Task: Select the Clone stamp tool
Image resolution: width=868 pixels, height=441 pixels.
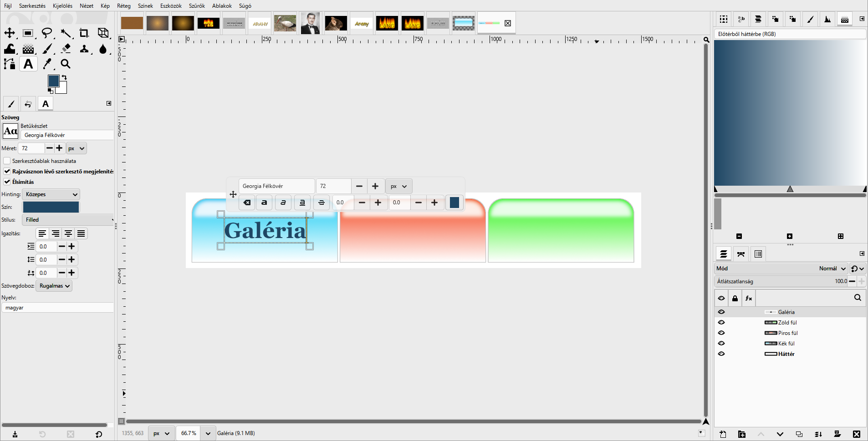Action: (84, 48)
